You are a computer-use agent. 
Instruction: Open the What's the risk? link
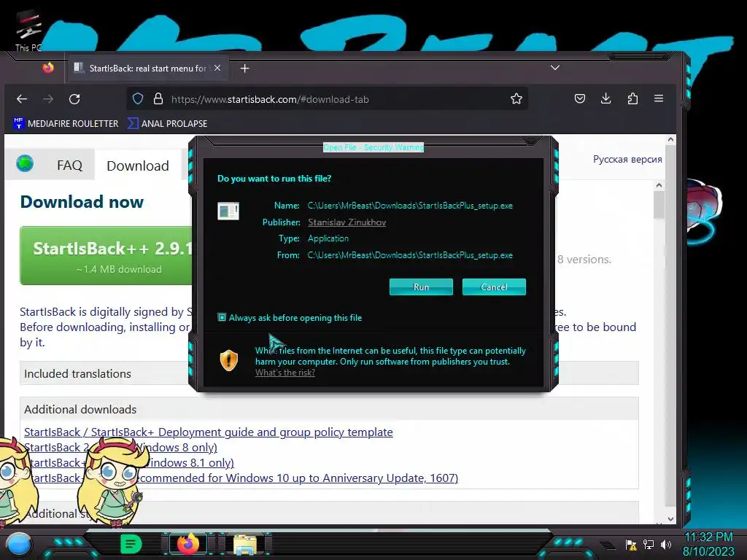[285, 373]
